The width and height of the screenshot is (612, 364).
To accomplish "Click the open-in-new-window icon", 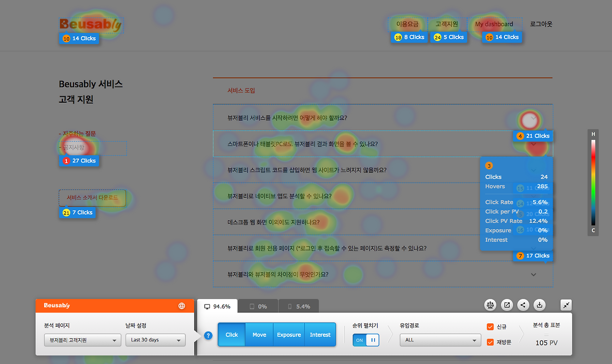I will [x=507, y=305].
